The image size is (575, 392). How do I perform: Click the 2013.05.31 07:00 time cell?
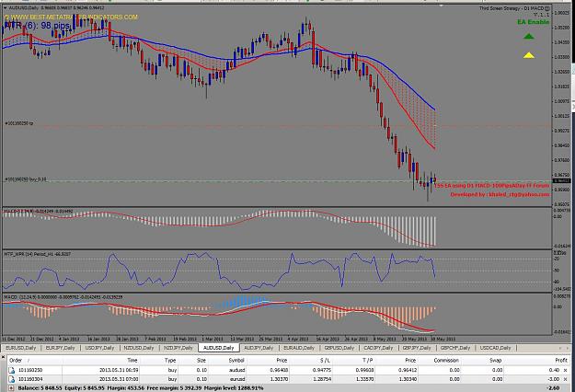point(119,379)
